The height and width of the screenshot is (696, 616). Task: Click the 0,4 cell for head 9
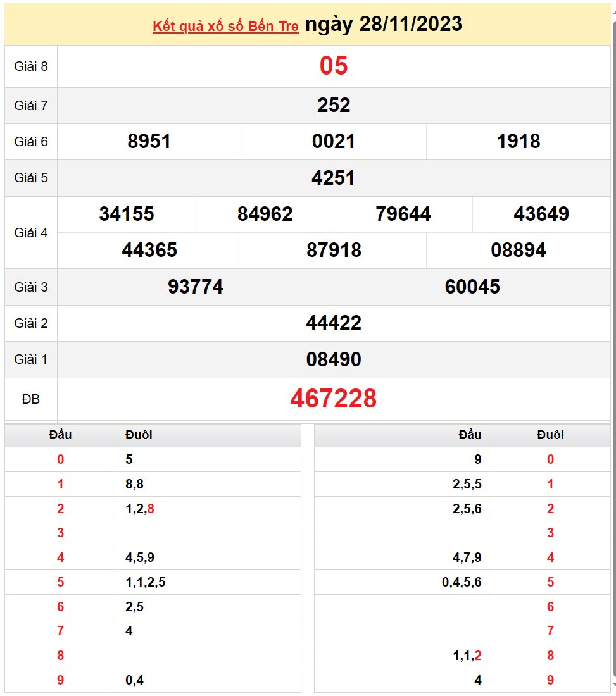(134, 680)
